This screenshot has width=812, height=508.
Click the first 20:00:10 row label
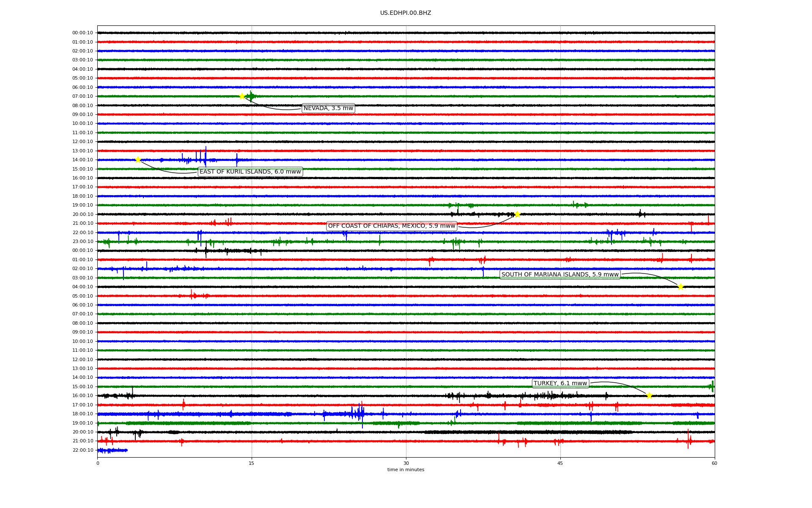pyautogui.click(x=82, y=215)
